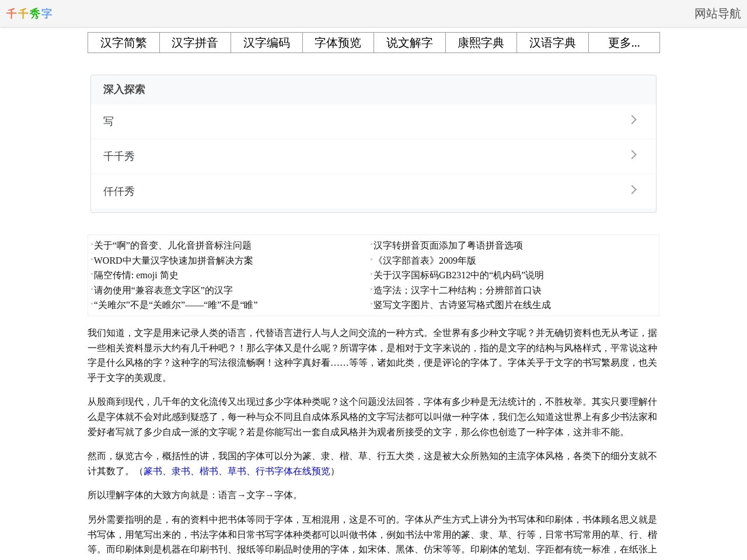Open the 康熙字典 page
This screenshot has height=560, width=747.
(481, 43)
